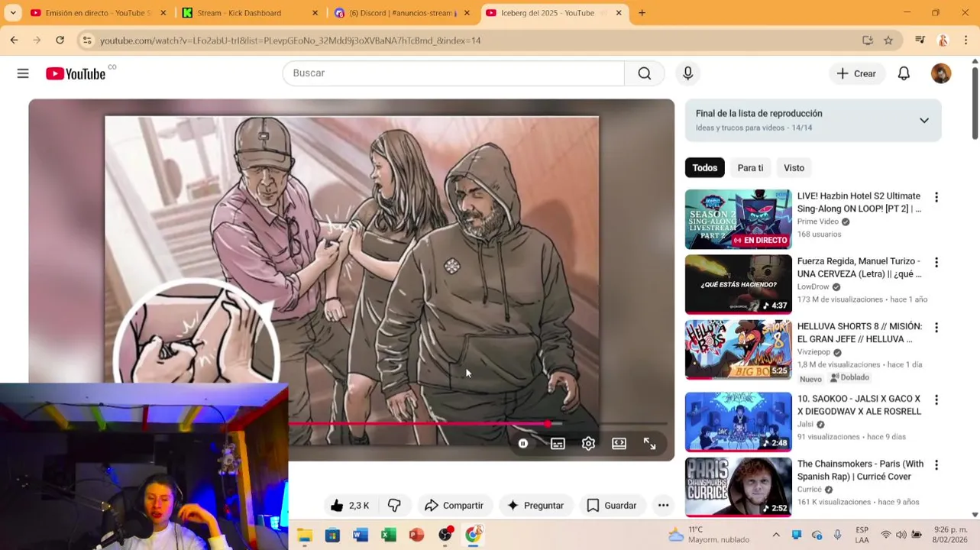980x550 pixels.
Task: Switch player to theater mode
Action: point(619,443)
